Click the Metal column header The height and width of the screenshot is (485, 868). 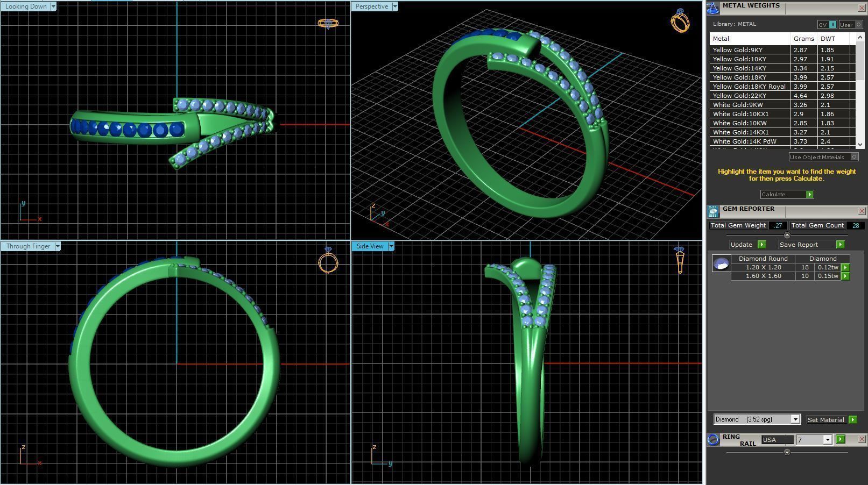750,39
